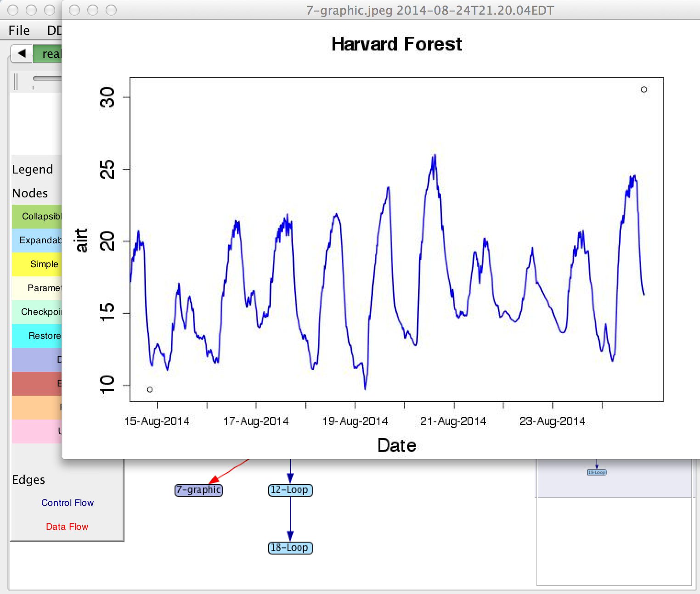Click the 15-Aug-2014 axis label

(x=157, y=421)
